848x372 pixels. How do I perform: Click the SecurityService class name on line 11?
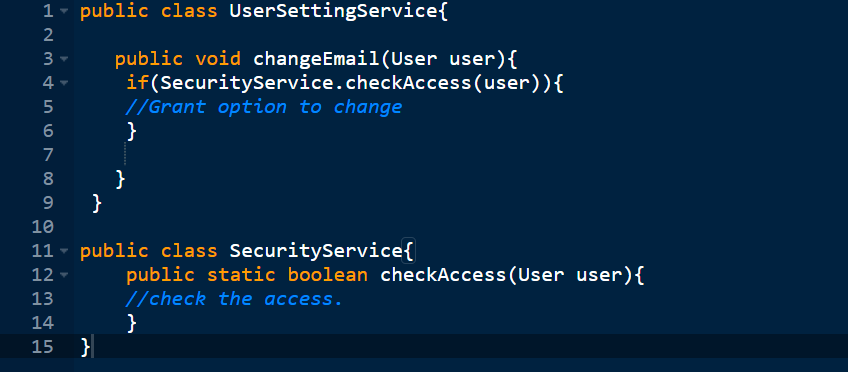tap(316, 251)
